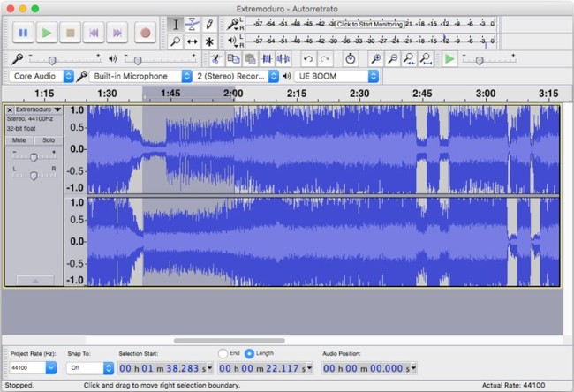Click to Start Monitoring in record meter

pyautogui.click(x=369, y=24)
